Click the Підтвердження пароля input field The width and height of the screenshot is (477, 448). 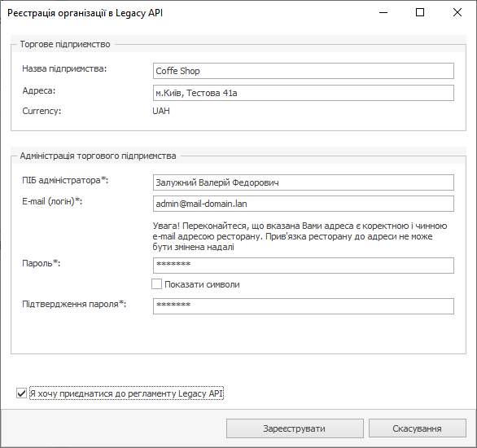pos(304,306)
